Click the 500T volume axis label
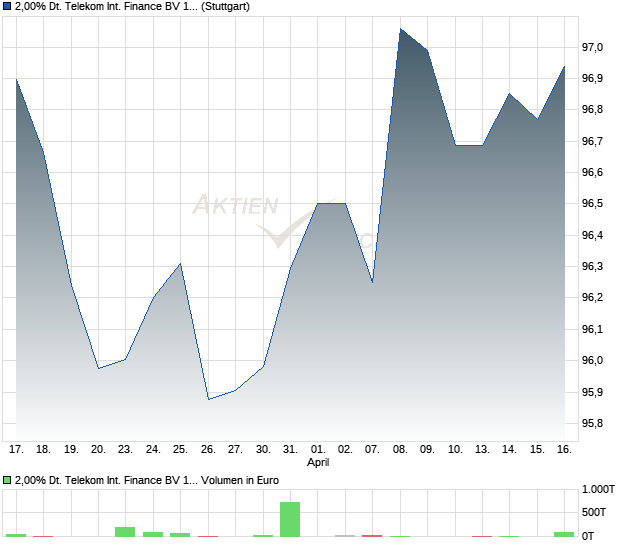 tap(594, 512)
